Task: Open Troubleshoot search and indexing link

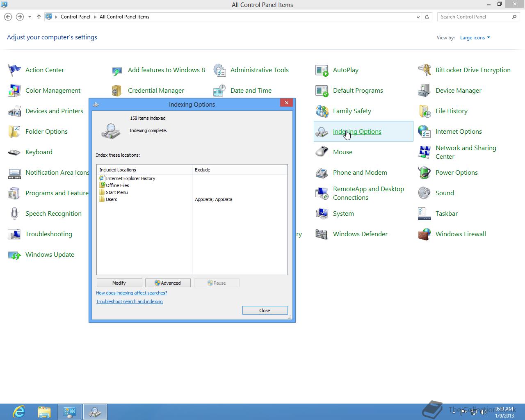Action: [130, 301]
